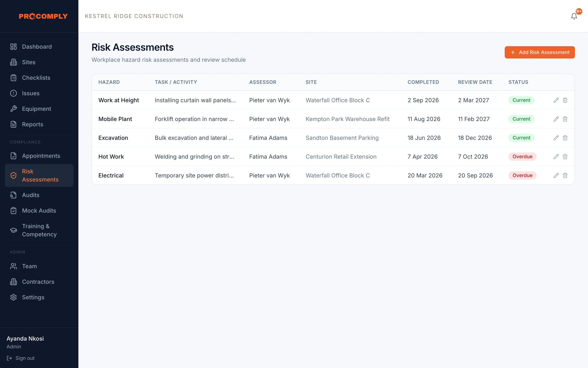Click the Overdue badge for Hot Work
The width and height of the screenshot is (588, 368).
coord(522,156)
